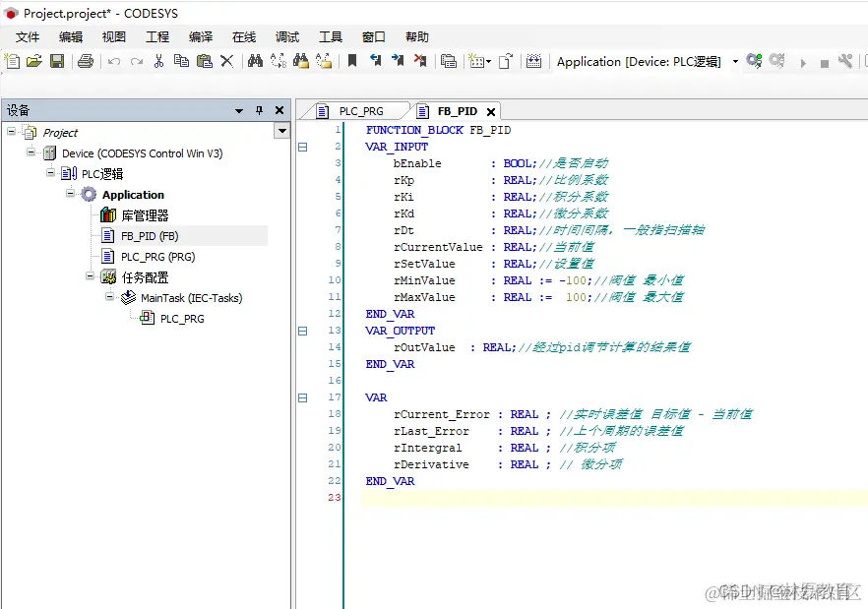
Task: Click the Build toolbar icon
Action: coord(533,61)
